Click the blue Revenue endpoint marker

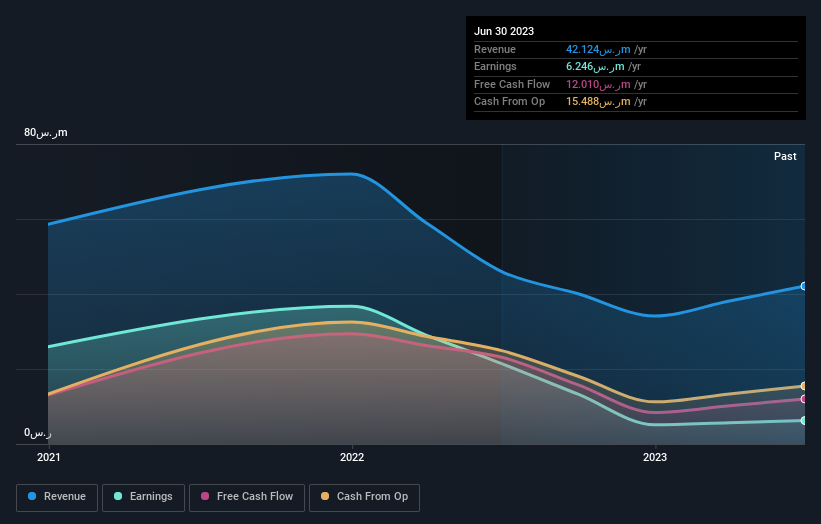(x=804, y=286)
